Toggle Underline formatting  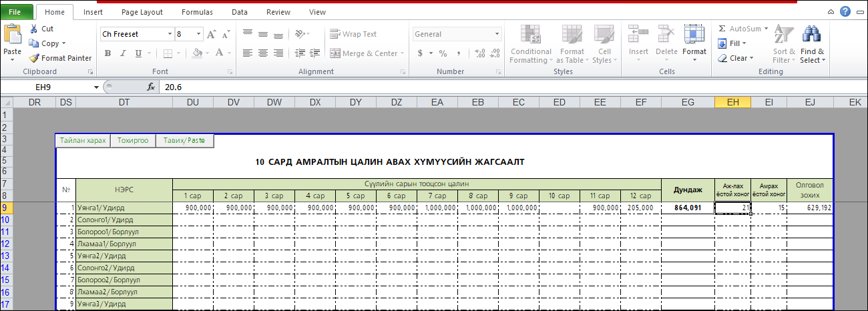[136, 53]
